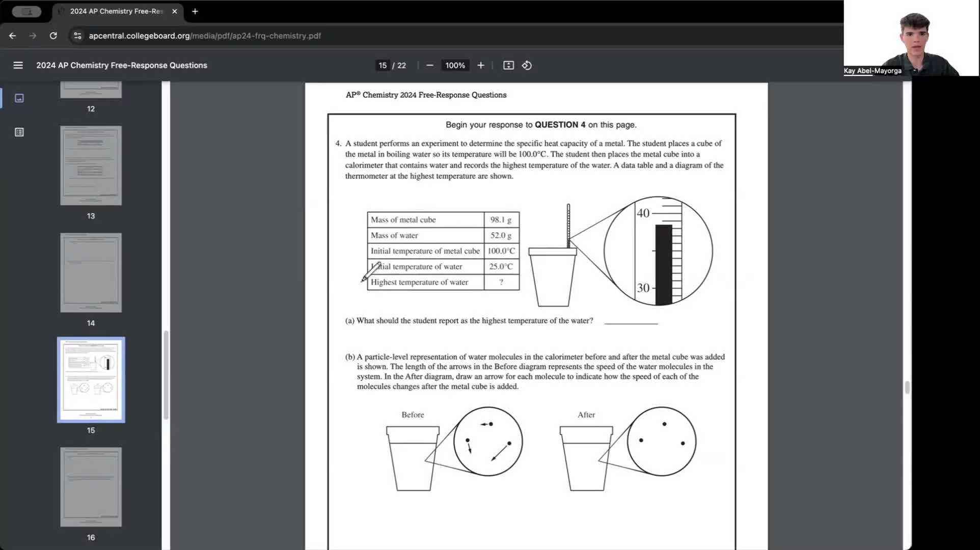The image size is (980, 550).
Task: Zoom in the PDF
Action: coord(481,65)
